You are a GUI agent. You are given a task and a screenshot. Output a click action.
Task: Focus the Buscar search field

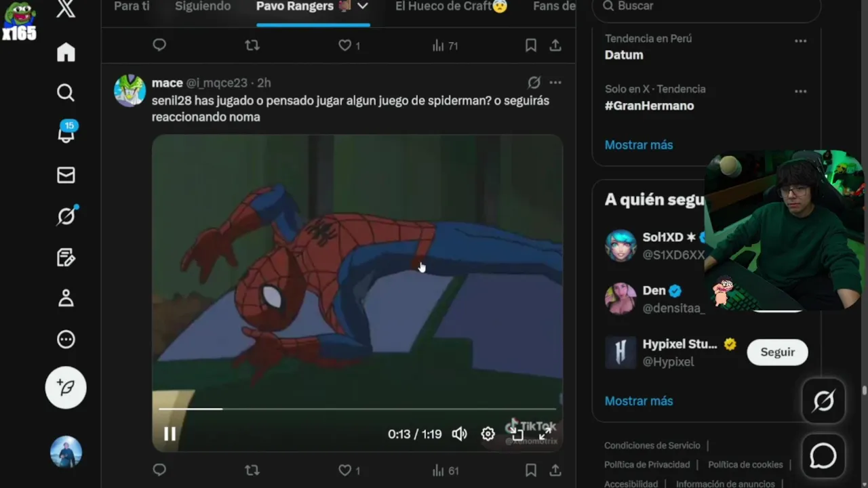click(707, 7)
